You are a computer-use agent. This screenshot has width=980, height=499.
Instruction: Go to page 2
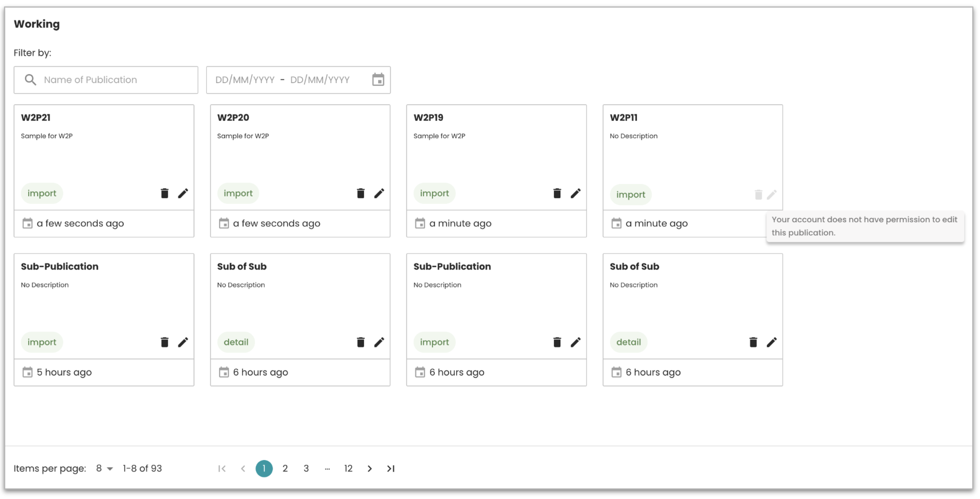point(285,469)
